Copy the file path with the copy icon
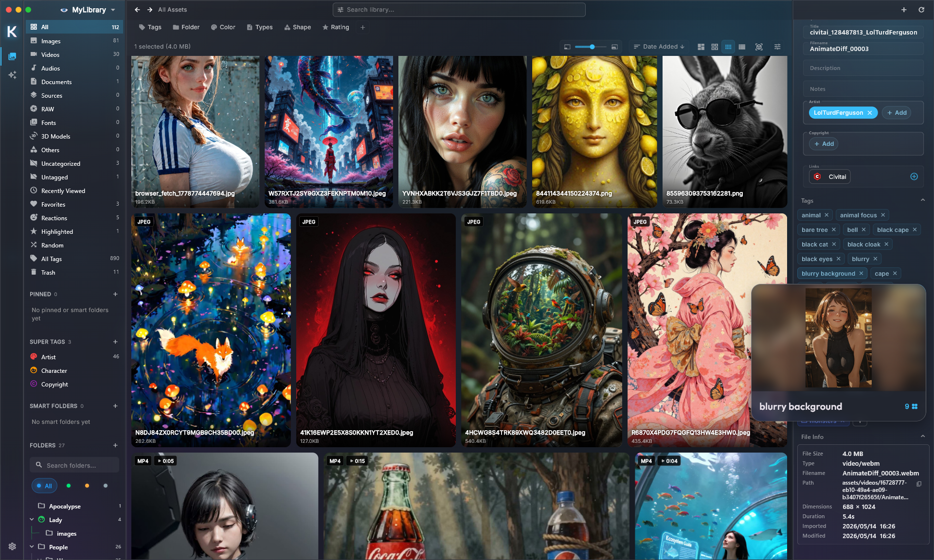 pos(919,484)
